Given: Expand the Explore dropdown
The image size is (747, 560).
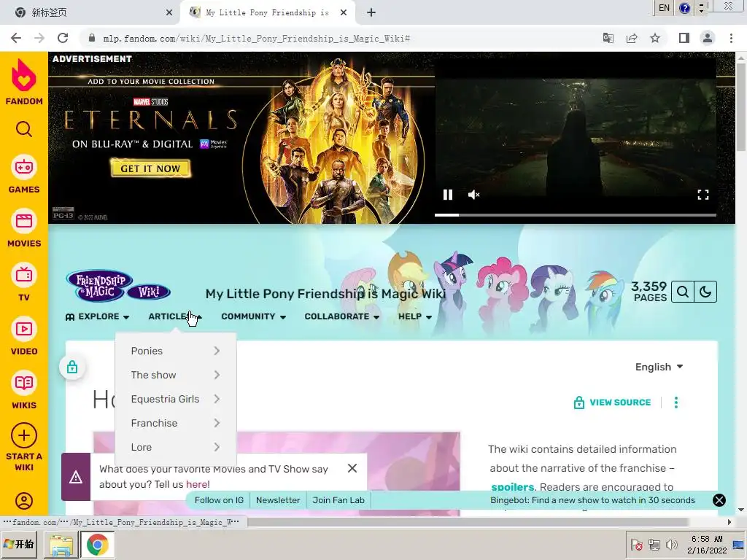Looking at the screenshot, I should click(x=98, y=316).
